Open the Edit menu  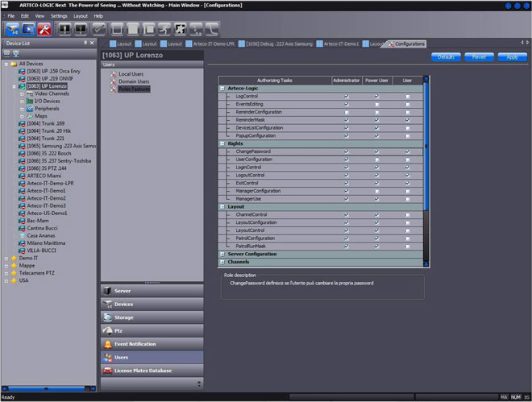click(x=25, y=16)
